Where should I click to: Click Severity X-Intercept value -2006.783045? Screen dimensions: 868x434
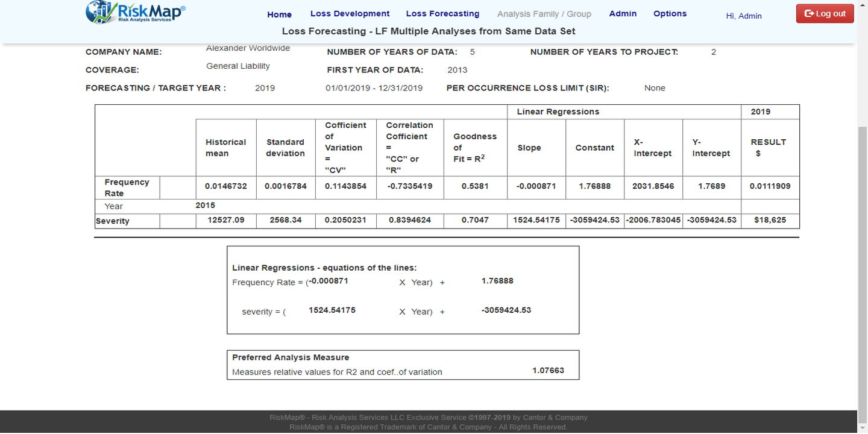click(x=653, y=220)
